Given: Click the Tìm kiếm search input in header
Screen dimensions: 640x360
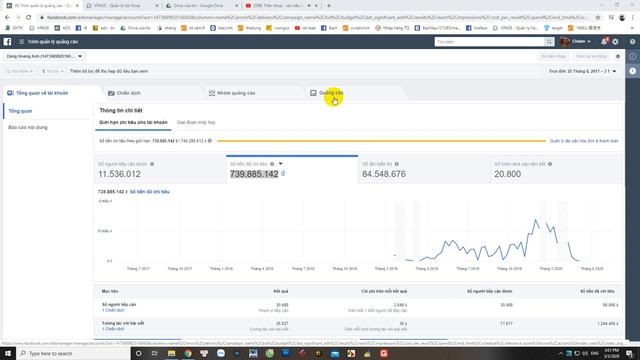Looking at the screenshot, I should pos(489,42).
